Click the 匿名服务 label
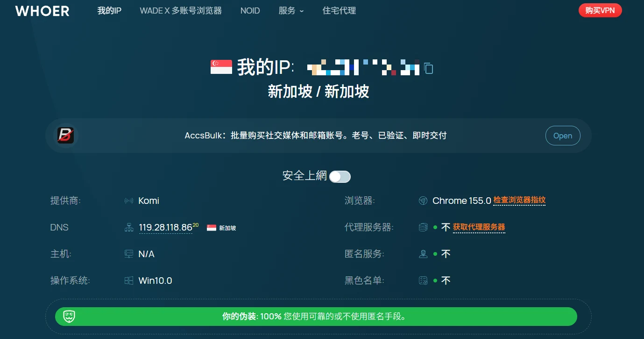 pyautogui.click(x=364, y=254)
